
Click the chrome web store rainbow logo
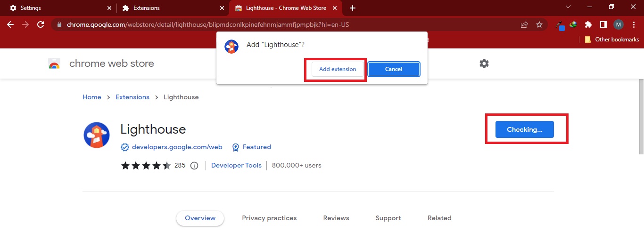point(54,64)
